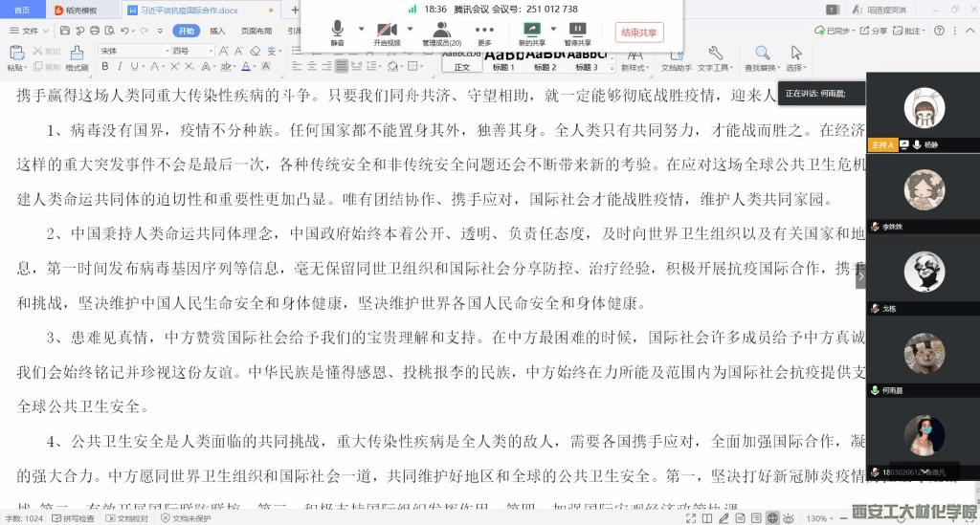The width and height of the screenshot is (980, 525).
Task: Save the document with the floppy-disk icon
Action: coord(65,30)
